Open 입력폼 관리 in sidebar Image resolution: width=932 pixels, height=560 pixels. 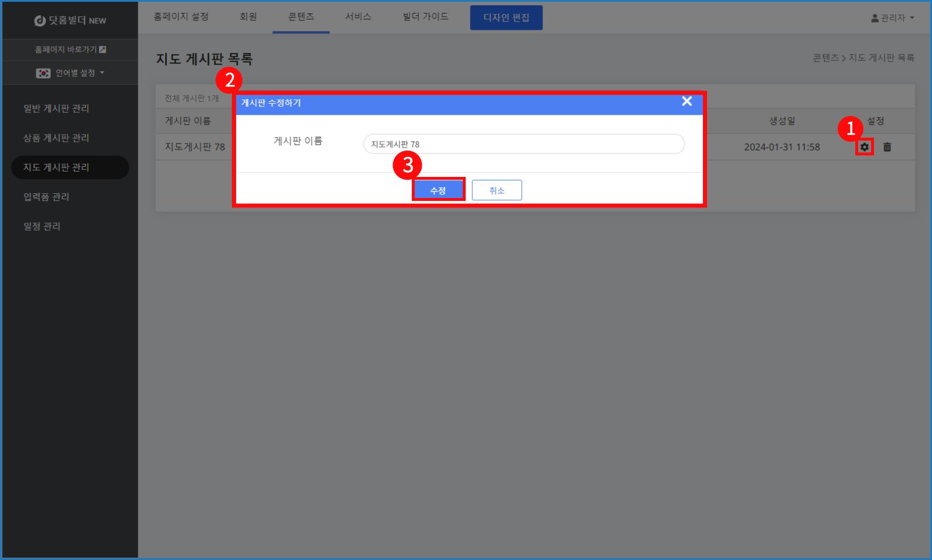[x=46, y=197]
